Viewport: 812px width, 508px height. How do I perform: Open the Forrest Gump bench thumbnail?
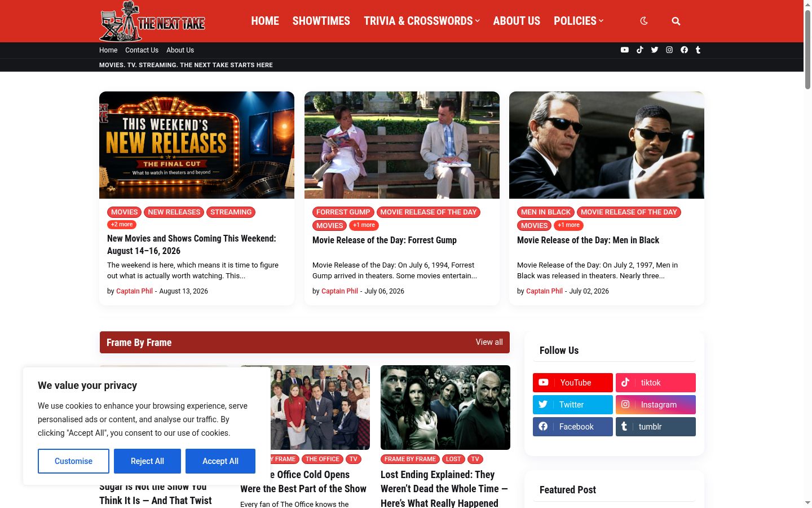point(402,145)
